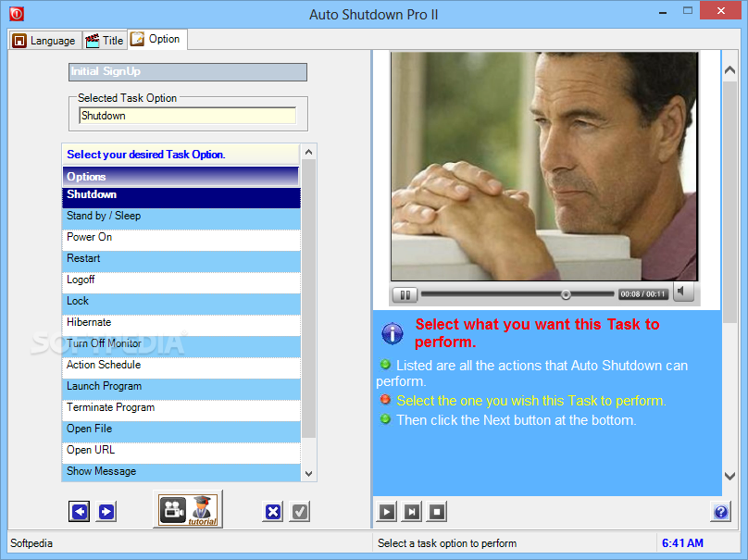Pause the tutorial video
This screenshot has height=560, width=748.
405,294
